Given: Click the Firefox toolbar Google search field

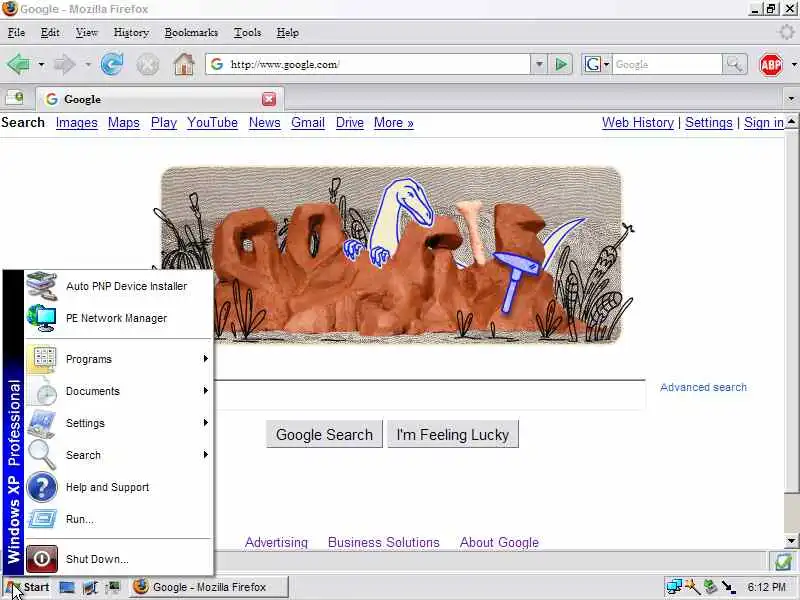Looking at the screenshot, I should point(667,64).
